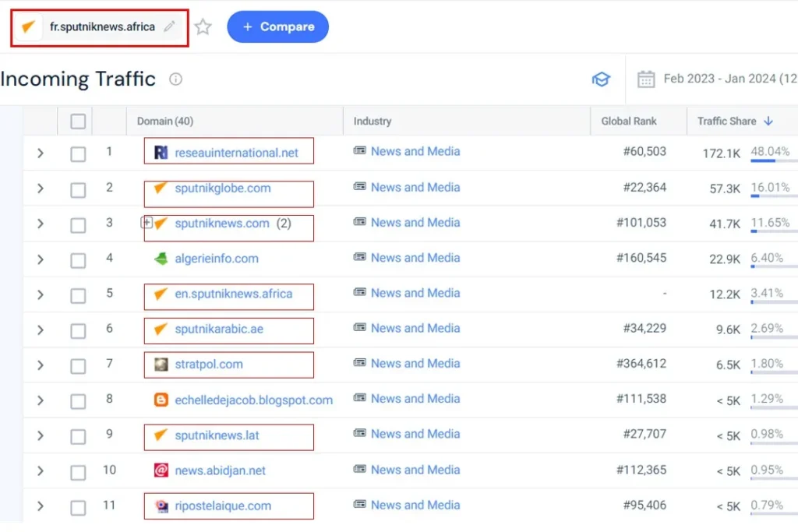Select checkbox for en.sputniknews.africa
Viewport: 798px width, 532px height.
coord(78,295)
